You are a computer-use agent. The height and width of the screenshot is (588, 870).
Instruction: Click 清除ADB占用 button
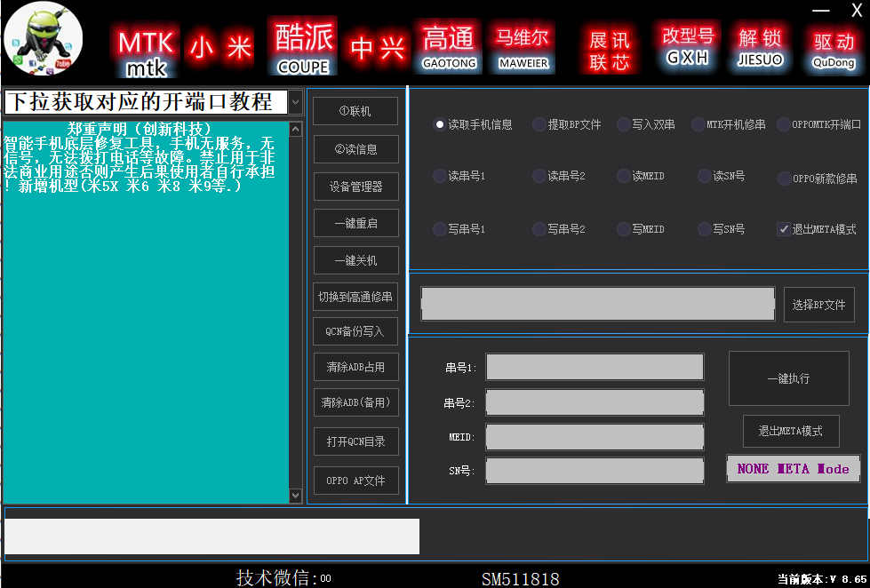355,367
